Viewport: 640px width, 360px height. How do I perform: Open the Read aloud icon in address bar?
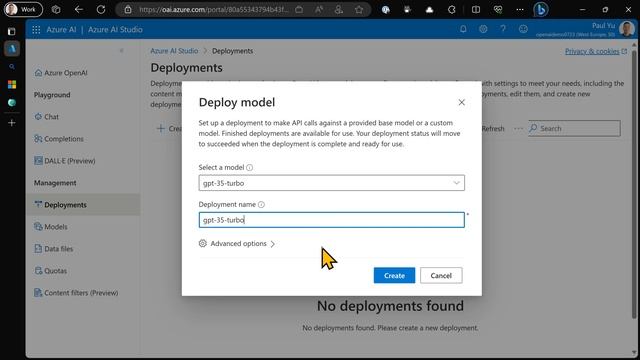click(x=319, y=9)
